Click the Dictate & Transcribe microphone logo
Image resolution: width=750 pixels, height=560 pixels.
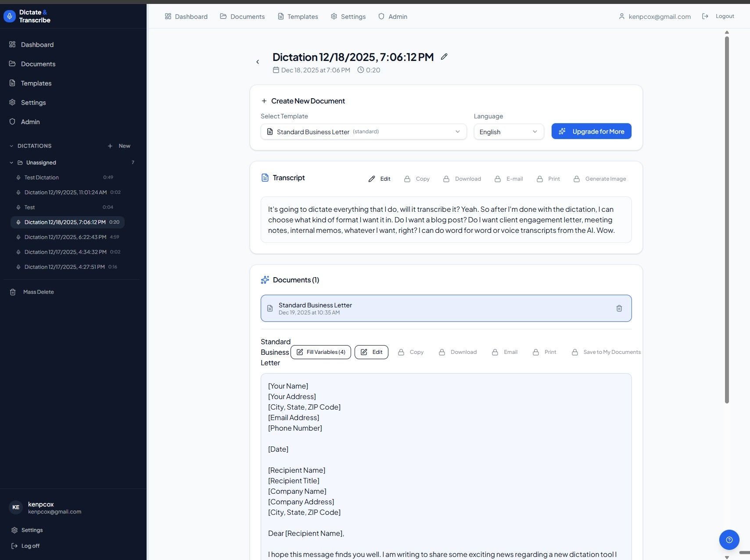[x=10, y=16]
